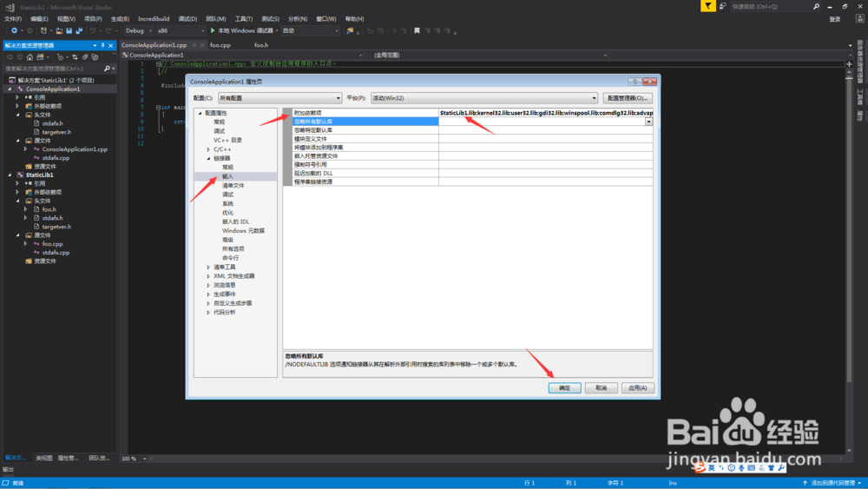This screenshot has width=868, height=489.
Task: Open the 文件(F) menu
Action: pos(13,19)
